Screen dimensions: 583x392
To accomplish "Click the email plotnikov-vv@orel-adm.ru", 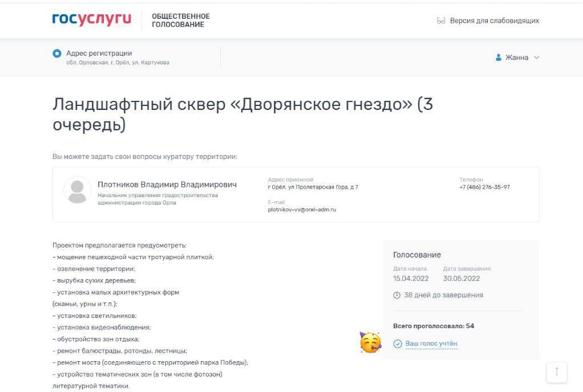I will click(x=302, y=210).
